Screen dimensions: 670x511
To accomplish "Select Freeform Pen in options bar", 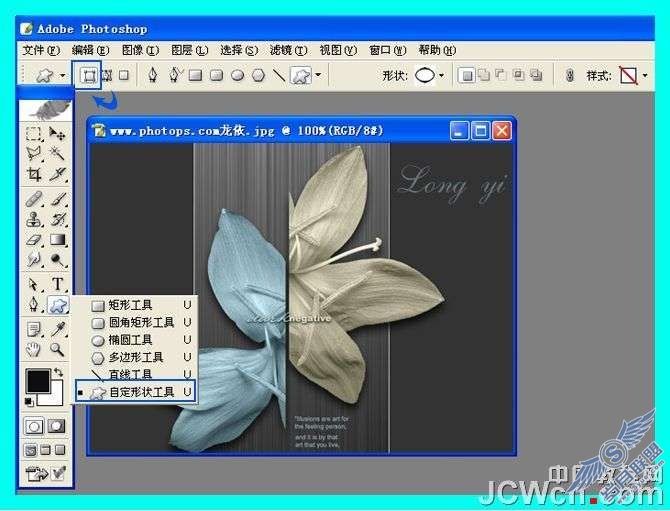I will [174, 75].
